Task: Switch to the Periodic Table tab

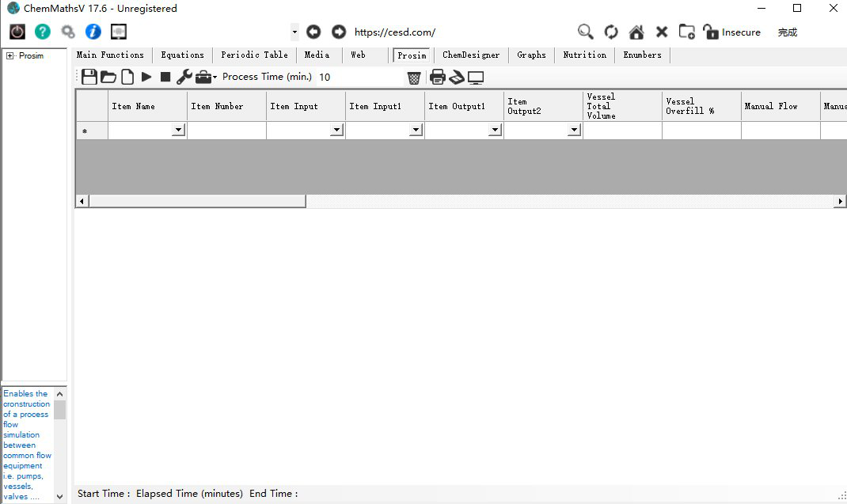Action: (254, 55)
